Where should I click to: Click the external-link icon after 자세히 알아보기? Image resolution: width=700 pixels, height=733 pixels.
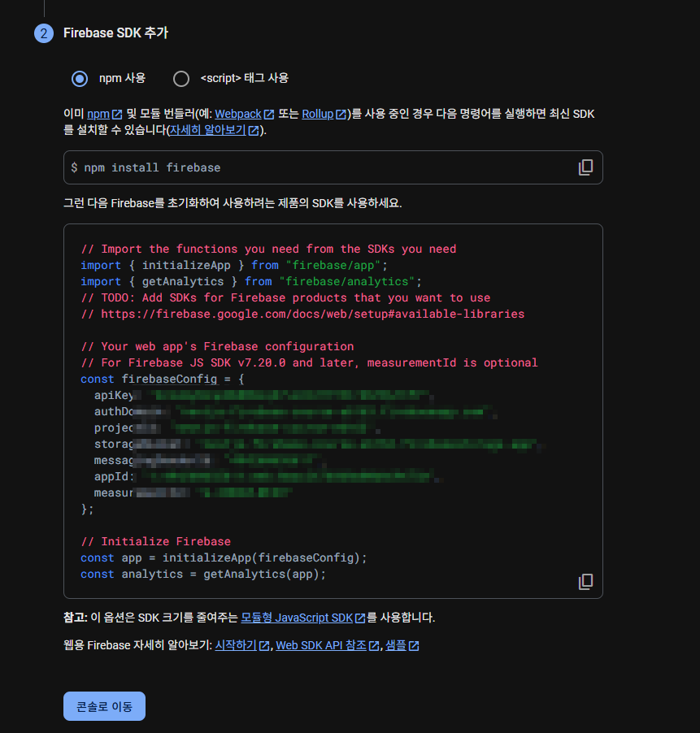click(254, 130)
